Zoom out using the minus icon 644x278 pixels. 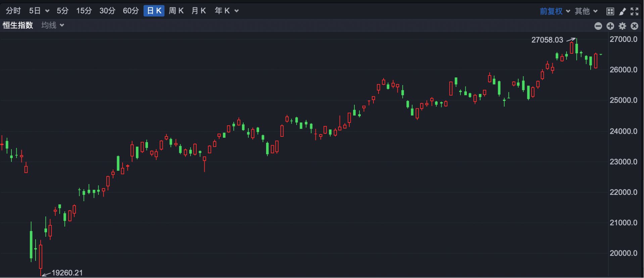pos(598,26)
